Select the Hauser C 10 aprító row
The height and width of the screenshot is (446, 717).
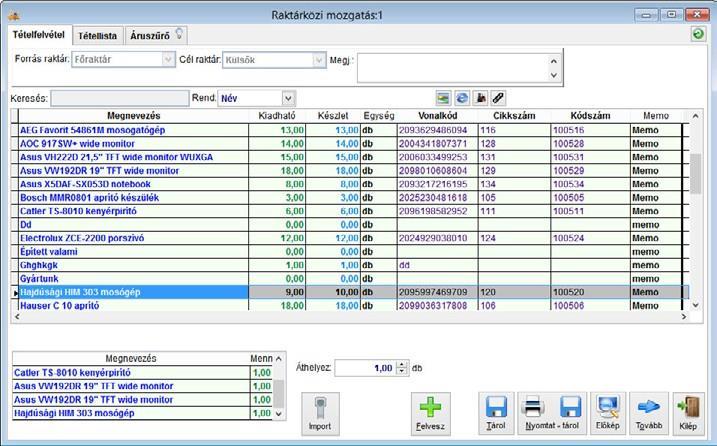coord(350,305)
